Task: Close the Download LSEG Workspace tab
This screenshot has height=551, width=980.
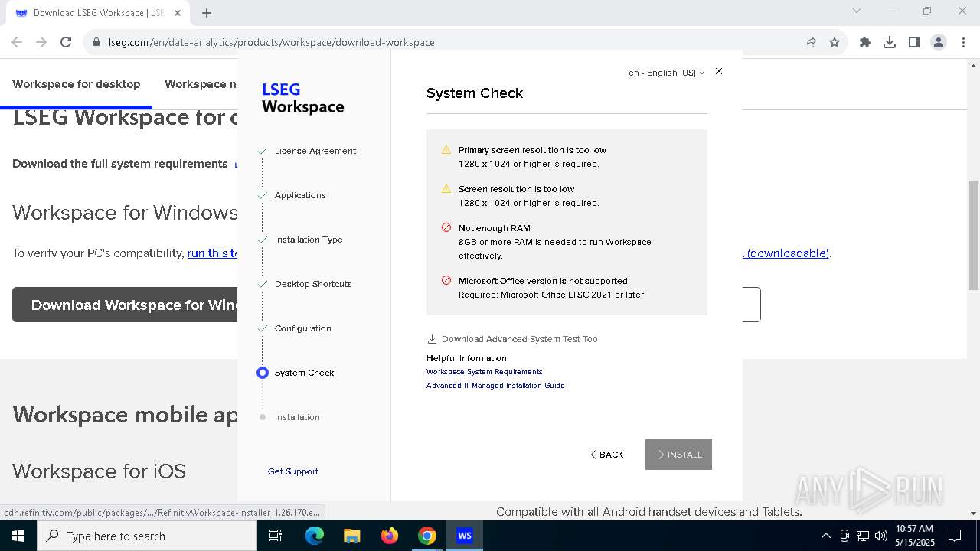Action: [177, 12]
